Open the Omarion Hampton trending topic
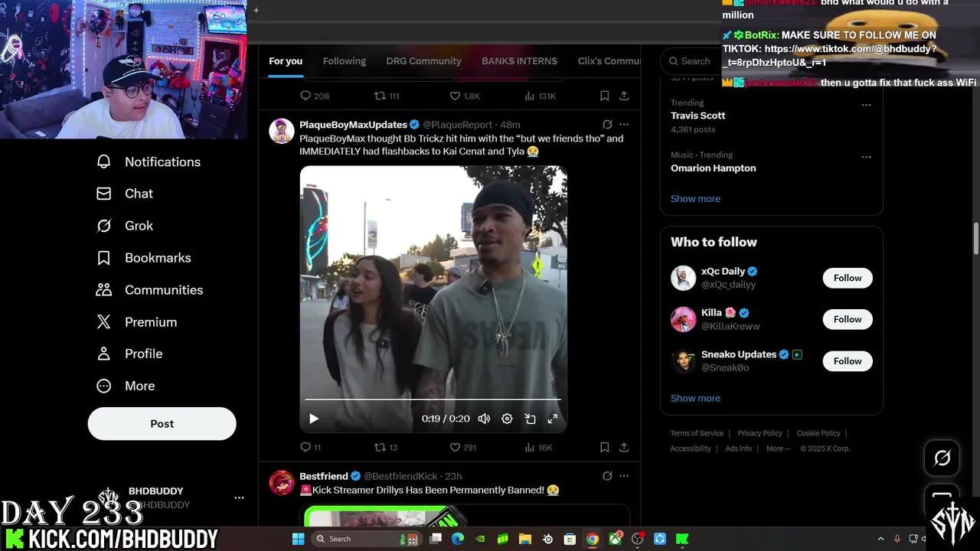980x551 pixels. pyautogui.click(x=713, y=168)
